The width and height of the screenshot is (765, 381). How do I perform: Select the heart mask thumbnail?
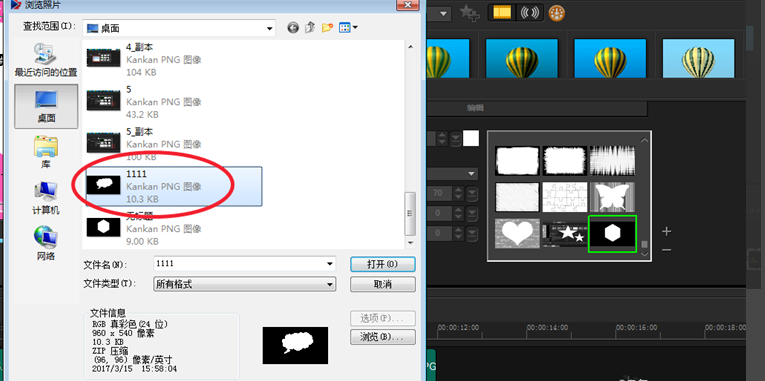pos(518,233)
